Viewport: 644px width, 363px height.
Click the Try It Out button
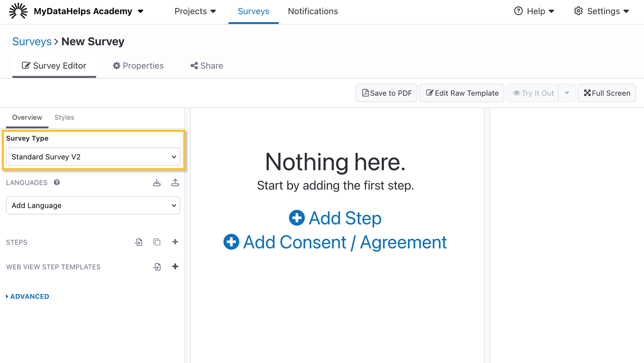click(532, 93)
